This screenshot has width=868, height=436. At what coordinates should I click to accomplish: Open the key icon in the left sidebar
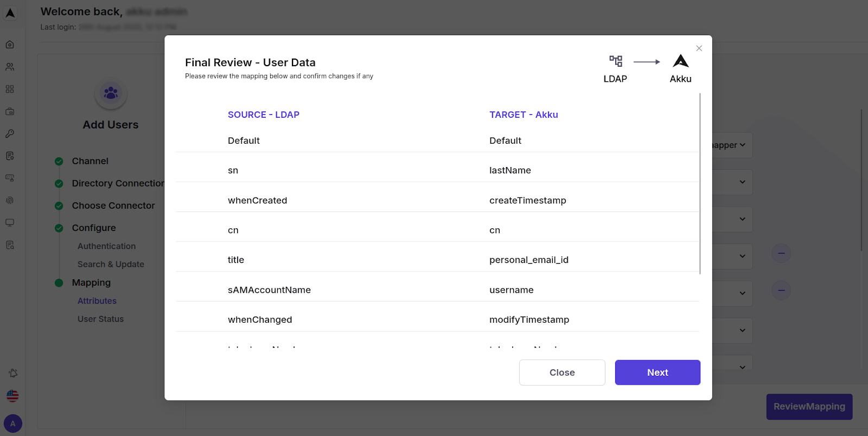pyautogui.click(x=10, y=133)
